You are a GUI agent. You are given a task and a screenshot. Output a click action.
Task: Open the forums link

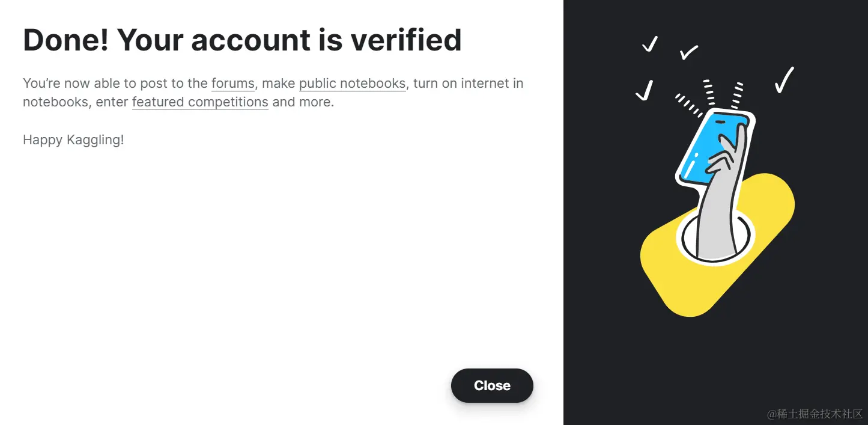(233, 84)
